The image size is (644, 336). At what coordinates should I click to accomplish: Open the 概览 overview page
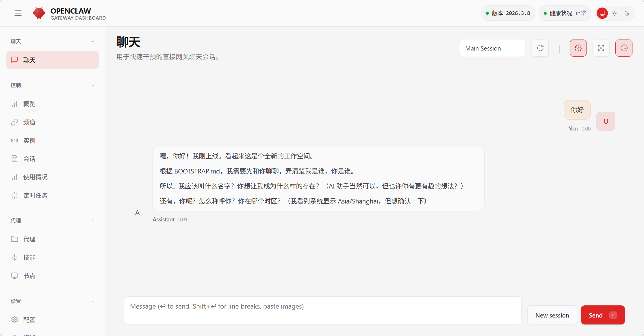pyautogui.click(x=29, y=104)
